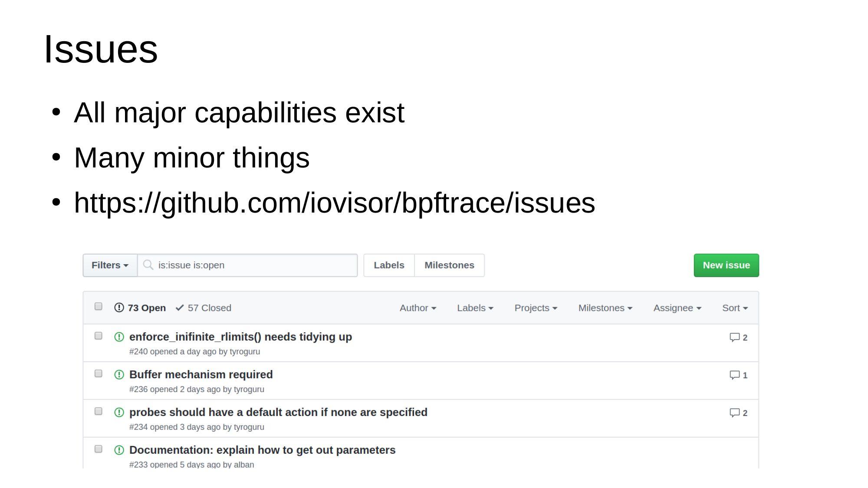Click the green New issue button

pyautogui.click(x=726, y=265)
